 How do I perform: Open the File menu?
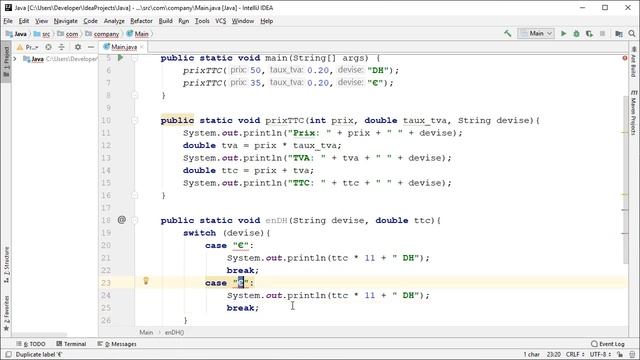(x=8, y=21)
